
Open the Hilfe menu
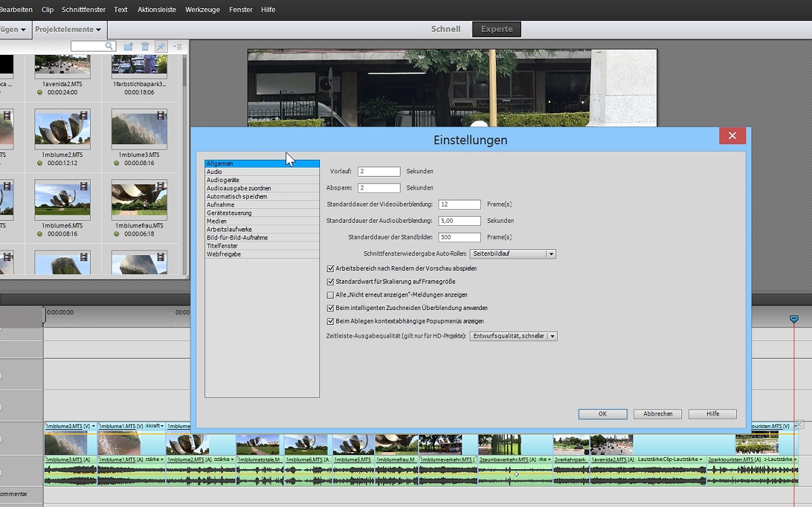pyautogui.click(x=268, y=9)
